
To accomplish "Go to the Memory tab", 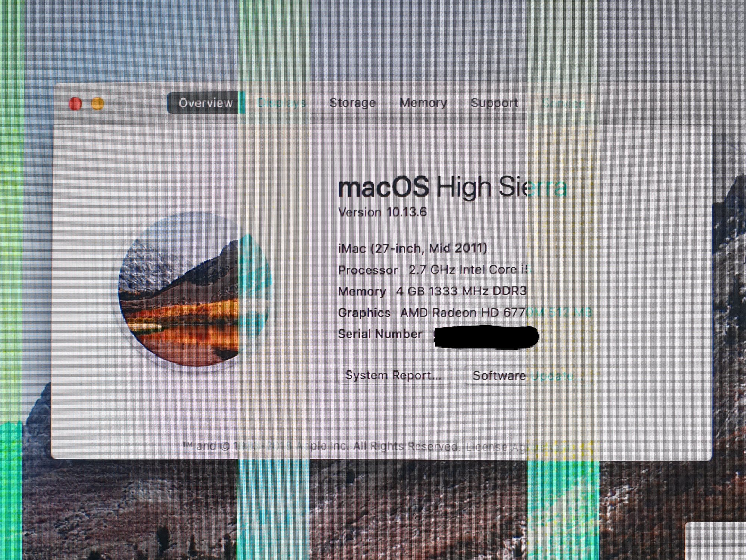I will pos(423,103).
